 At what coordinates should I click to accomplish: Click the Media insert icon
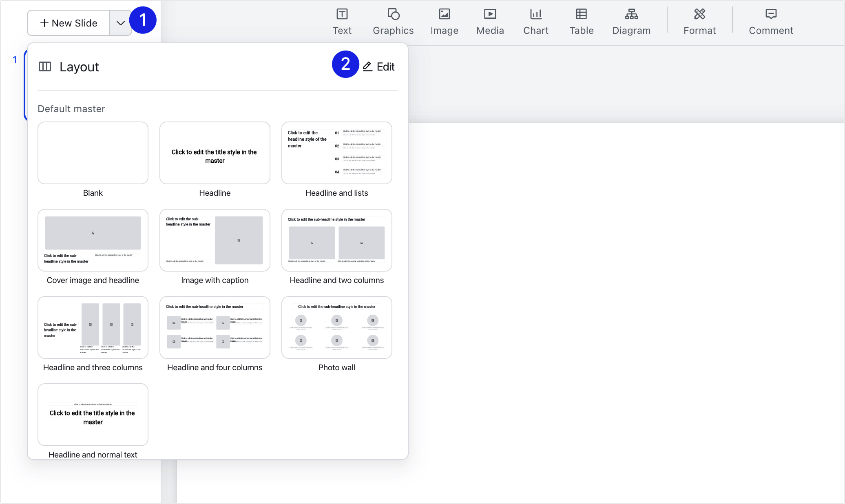[x=490, y=21]
